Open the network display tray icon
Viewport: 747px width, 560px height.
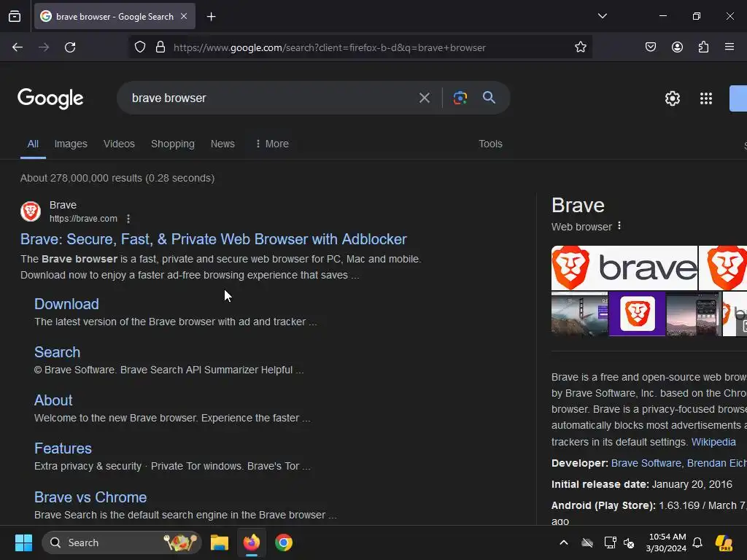click(610, 542)
